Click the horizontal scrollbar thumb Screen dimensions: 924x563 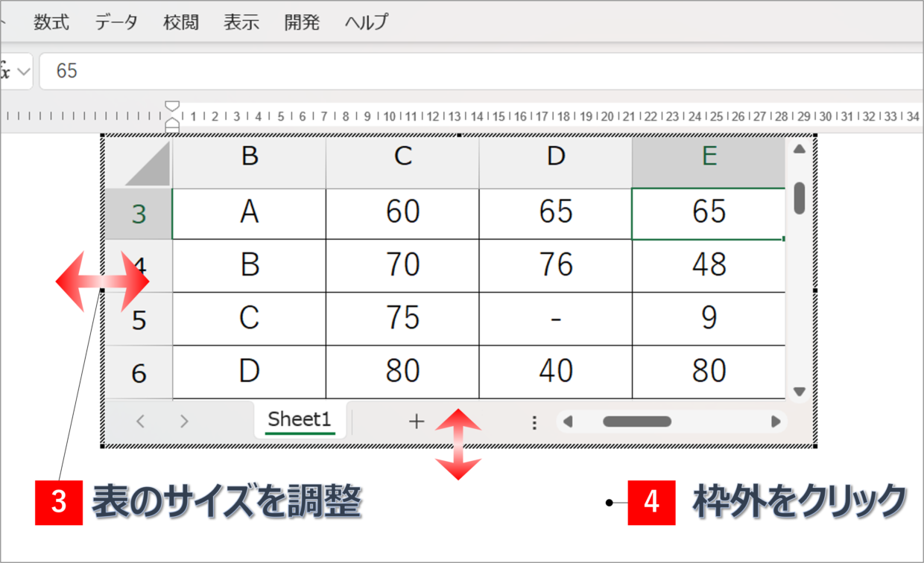tap(637, 422)
